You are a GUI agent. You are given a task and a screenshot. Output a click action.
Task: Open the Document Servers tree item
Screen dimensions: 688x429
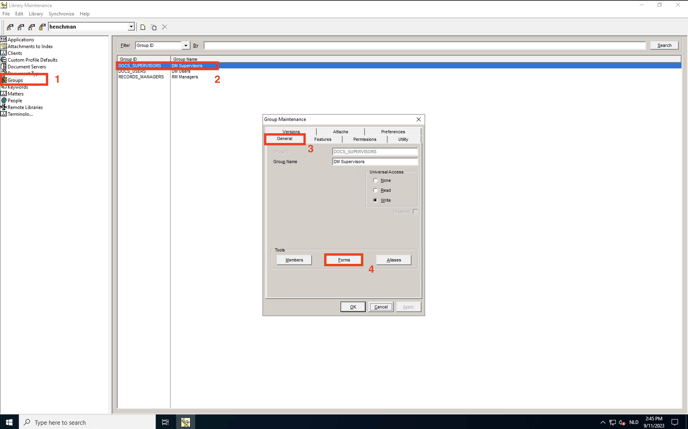click(x=26, y=67)
